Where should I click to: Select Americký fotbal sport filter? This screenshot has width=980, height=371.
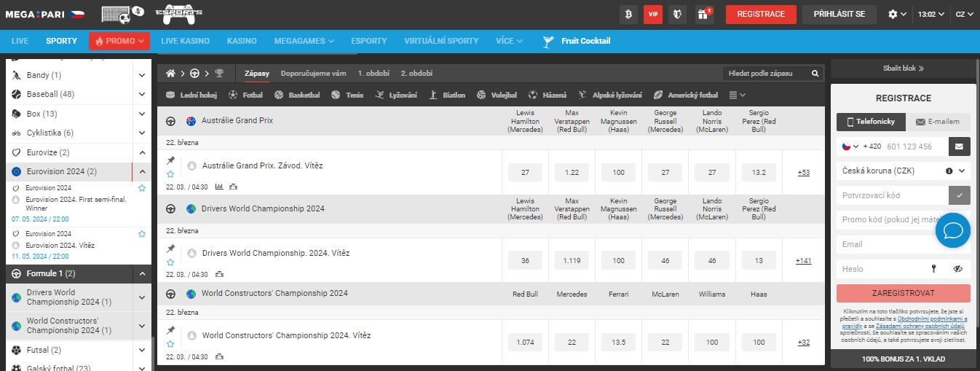click(x=686, y=95)
